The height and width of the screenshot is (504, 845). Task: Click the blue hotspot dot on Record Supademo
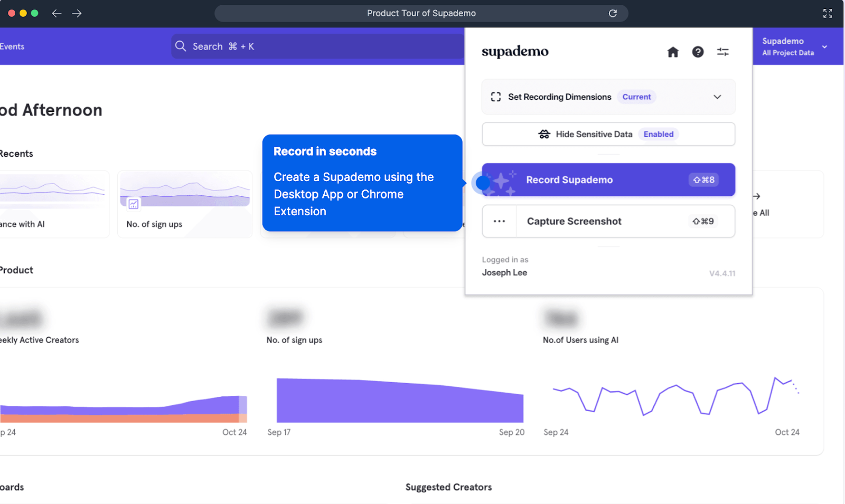[x=483, y=183]
